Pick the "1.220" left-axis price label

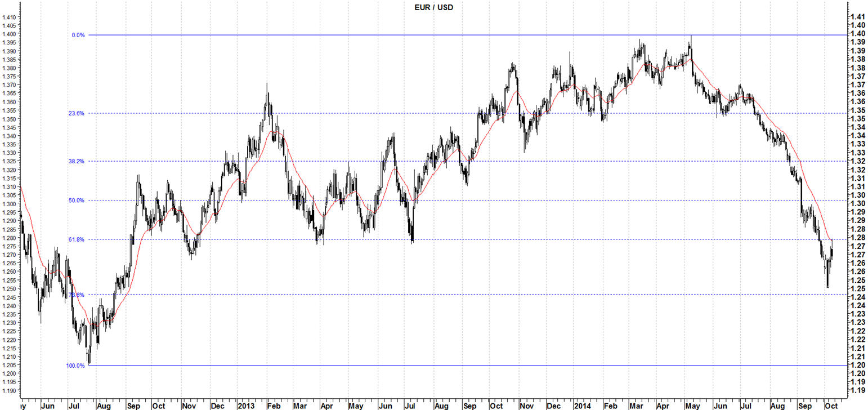coord(9,339)
